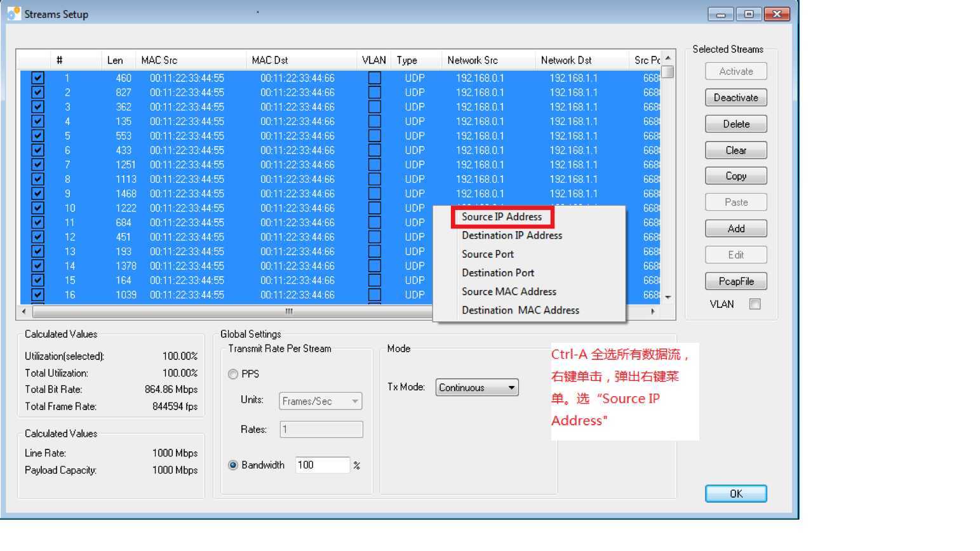Image resolution: width=980 pixels, height=551 pixels.
Task: Enable the VLAN box in stream 15 row
Action: [375, 281]
